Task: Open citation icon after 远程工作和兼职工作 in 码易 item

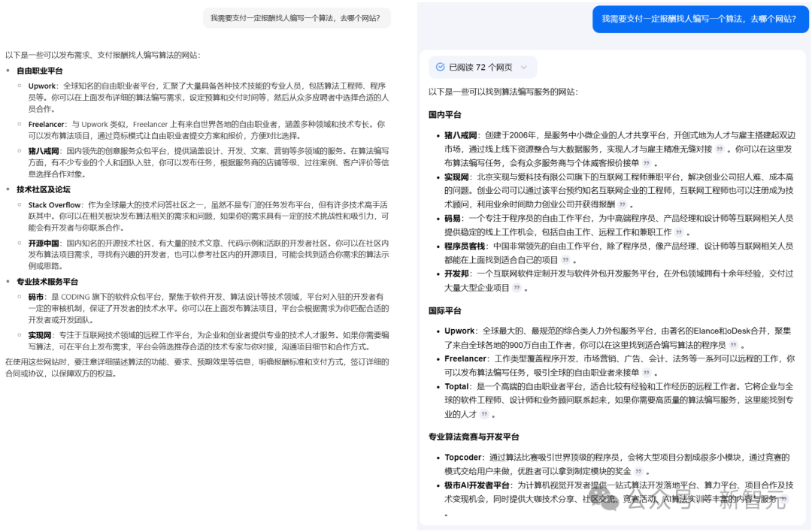Action: pos(679,232)
